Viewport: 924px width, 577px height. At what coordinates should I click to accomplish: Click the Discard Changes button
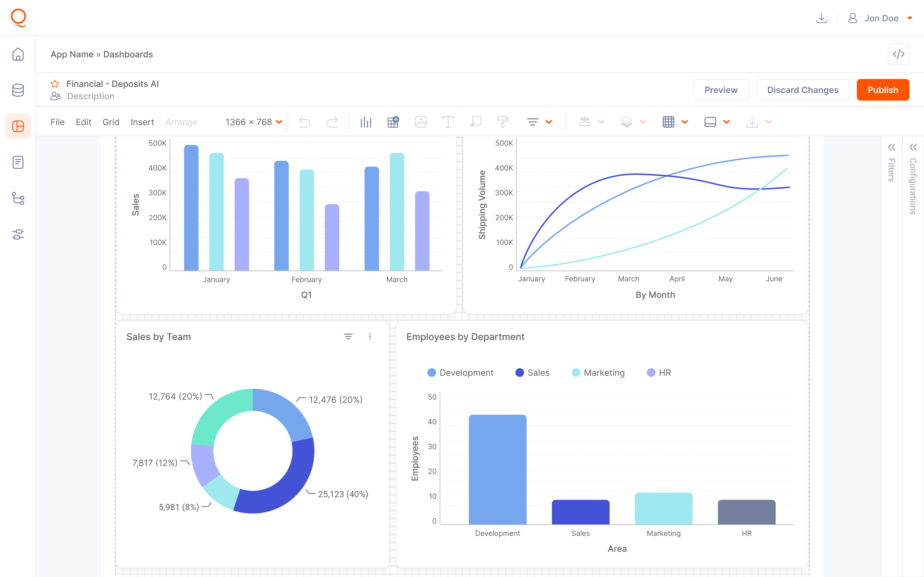tap(803, 90)
